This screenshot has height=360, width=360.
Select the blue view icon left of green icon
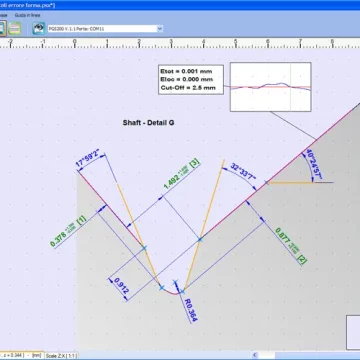click(x=2, y=29)
